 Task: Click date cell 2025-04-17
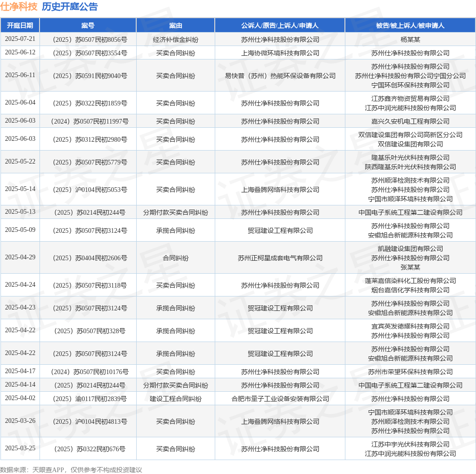tap(20, 371)
